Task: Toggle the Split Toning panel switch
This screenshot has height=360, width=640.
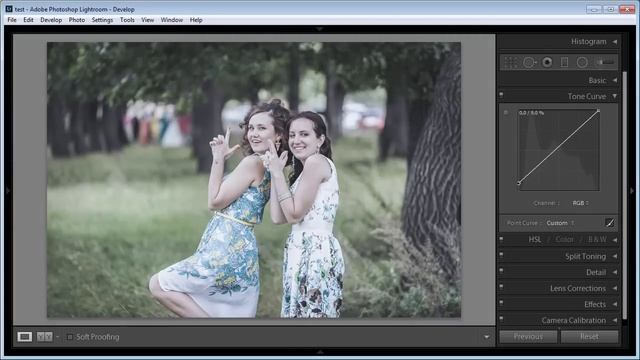Action: click(x=502, y=255)
